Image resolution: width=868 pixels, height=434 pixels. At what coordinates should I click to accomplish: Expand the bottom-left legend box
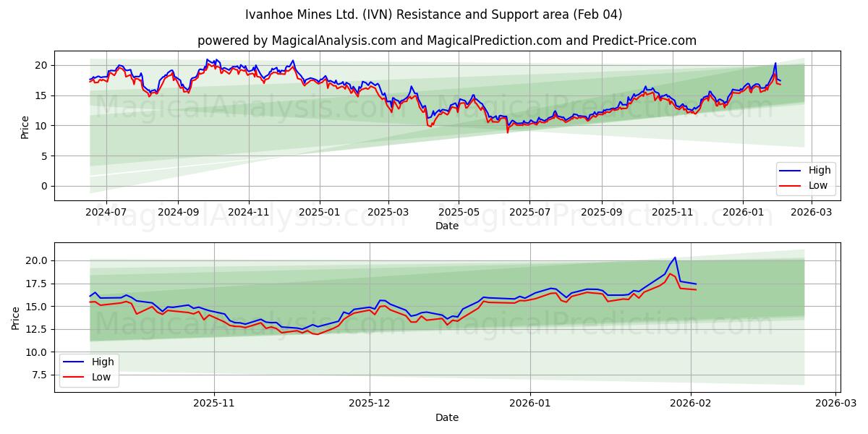90,370
